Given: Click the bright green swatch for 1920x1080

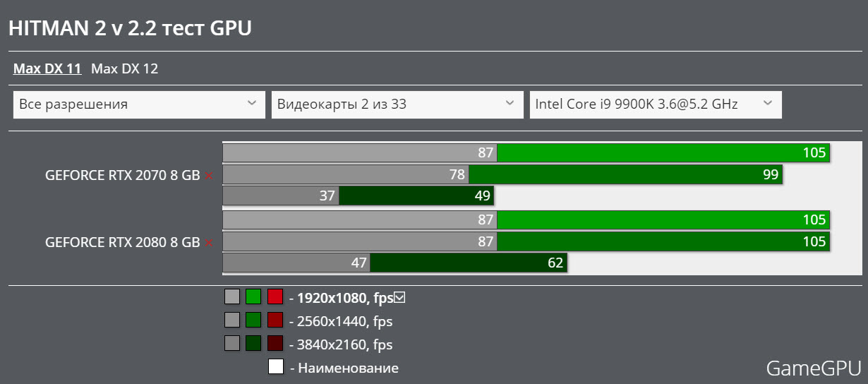Looking at the screenshot, I should pos(253,296).
